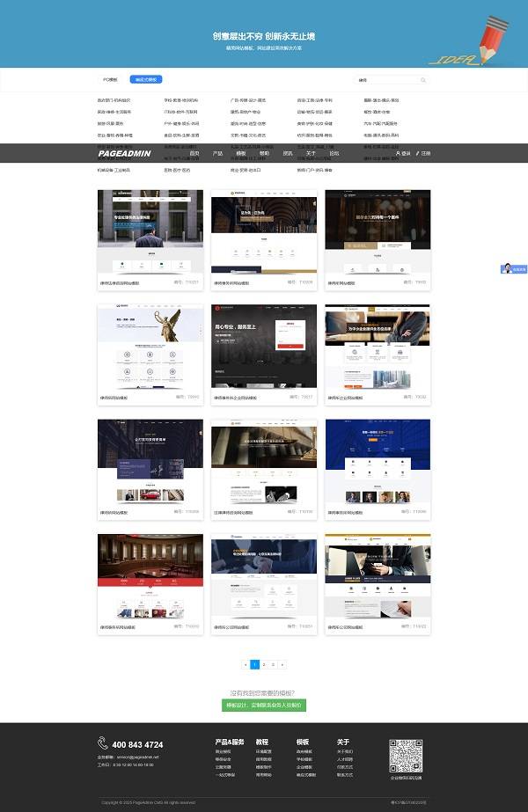Go to previous page using « arrow
The image size is (528, 812).
[x=246, y=665]
